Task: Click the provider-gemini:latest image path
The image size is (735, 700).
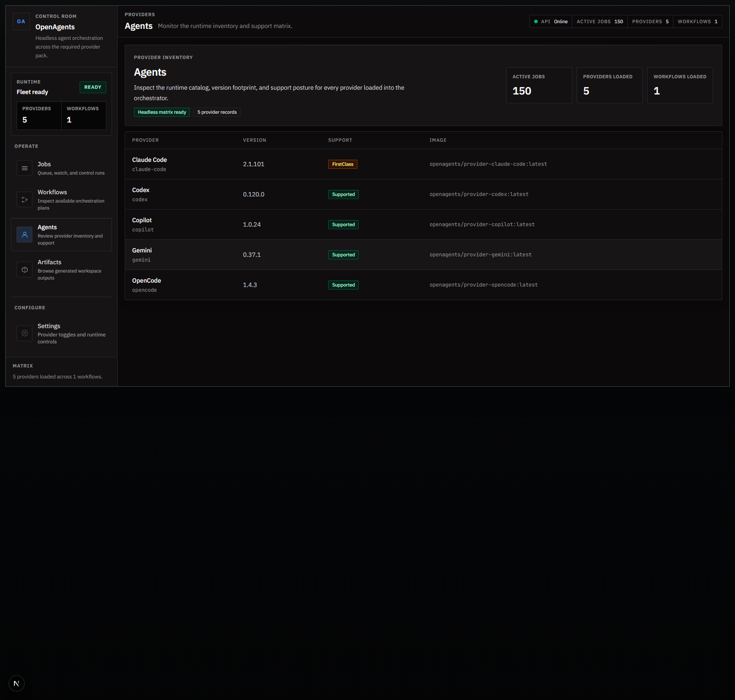Action: [x=481, y=255]
